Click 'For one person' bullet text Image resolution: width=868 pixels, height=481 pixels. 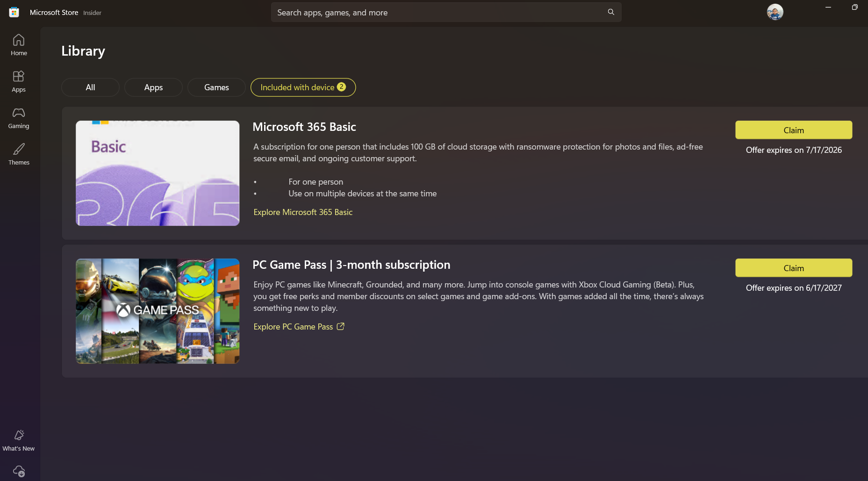316,182
